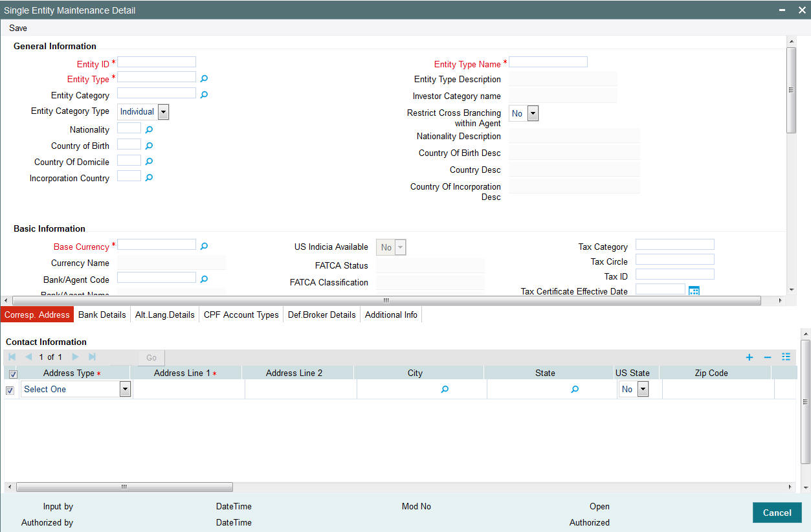The width and height of the screenshot is (811, 532).
Task: Open Base Currency lookup search icon
Action: 204,246
